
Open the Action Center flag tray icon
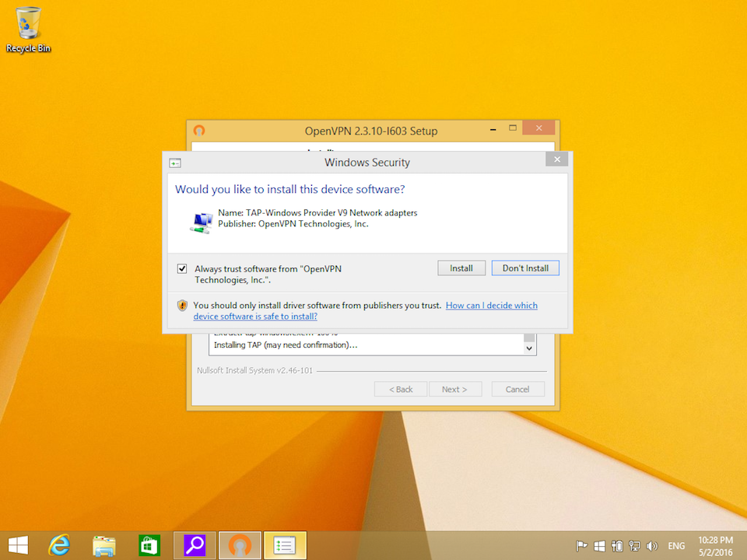[x=581, y=546]
